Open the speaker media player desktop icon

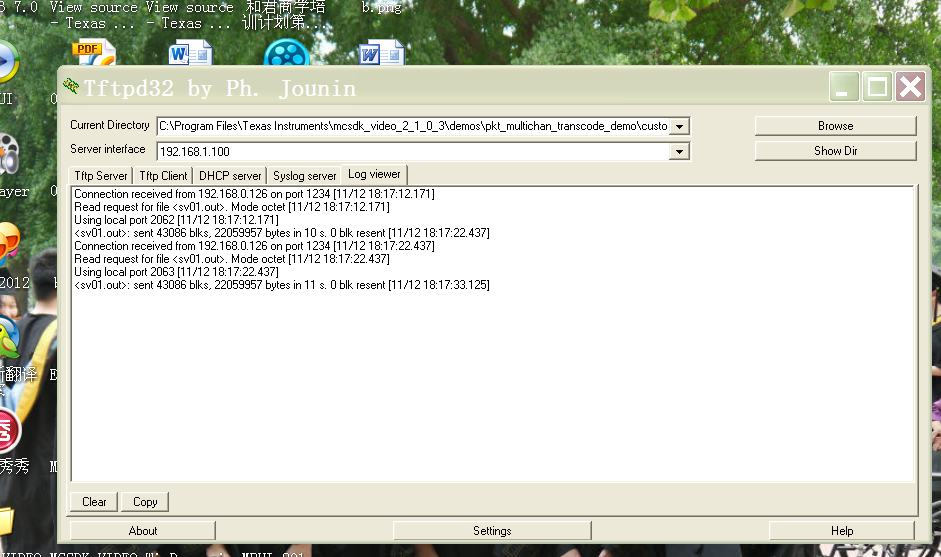pos(8,153)
